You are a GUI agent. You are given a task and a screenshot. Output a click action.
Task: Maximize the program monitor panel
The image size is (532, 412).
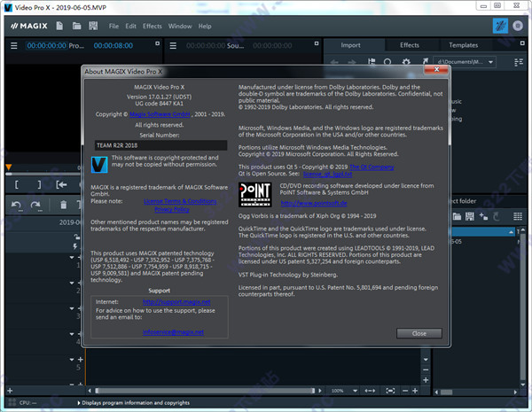pyautogui.click(x=158, y=43)
